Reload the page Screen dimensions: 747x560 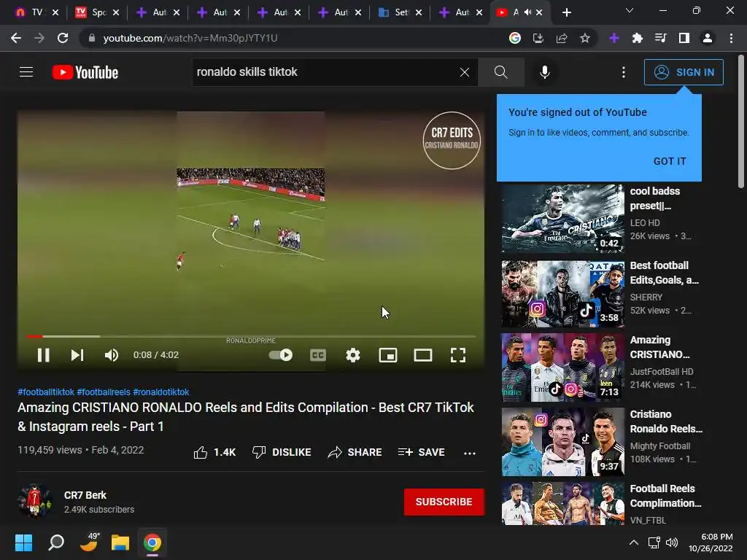click(63, 38)
